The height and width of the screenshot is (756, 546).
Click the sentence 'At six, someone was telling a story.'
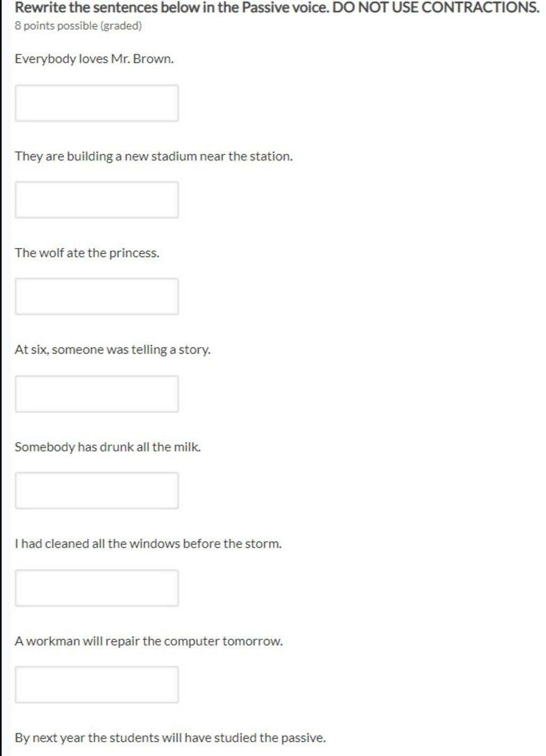point(113,350)
